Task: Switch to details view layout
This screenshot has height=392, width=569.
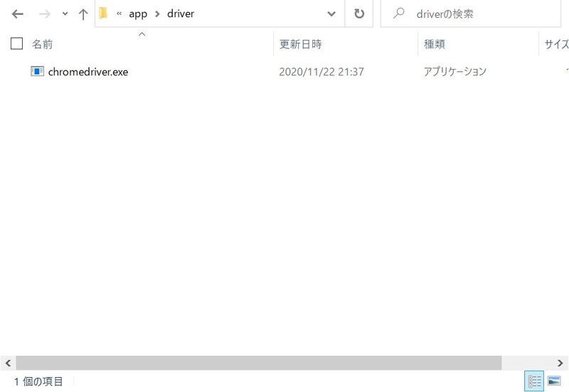Action: (x=533, y=381)
